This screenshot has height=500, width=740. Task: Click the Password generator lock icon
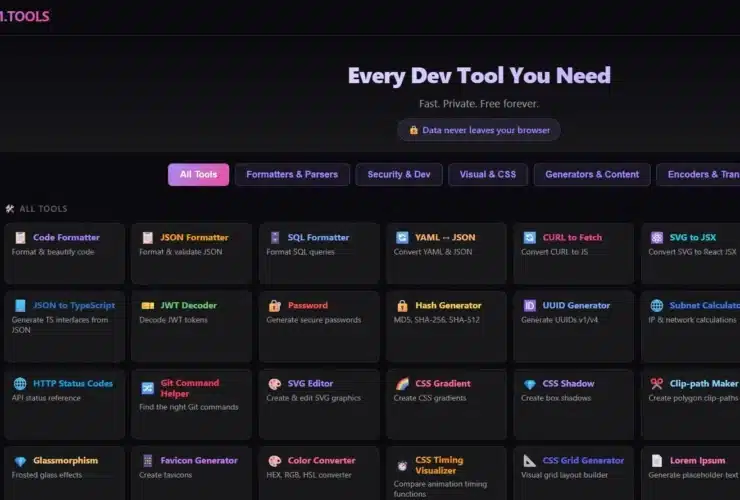[275, 305]
